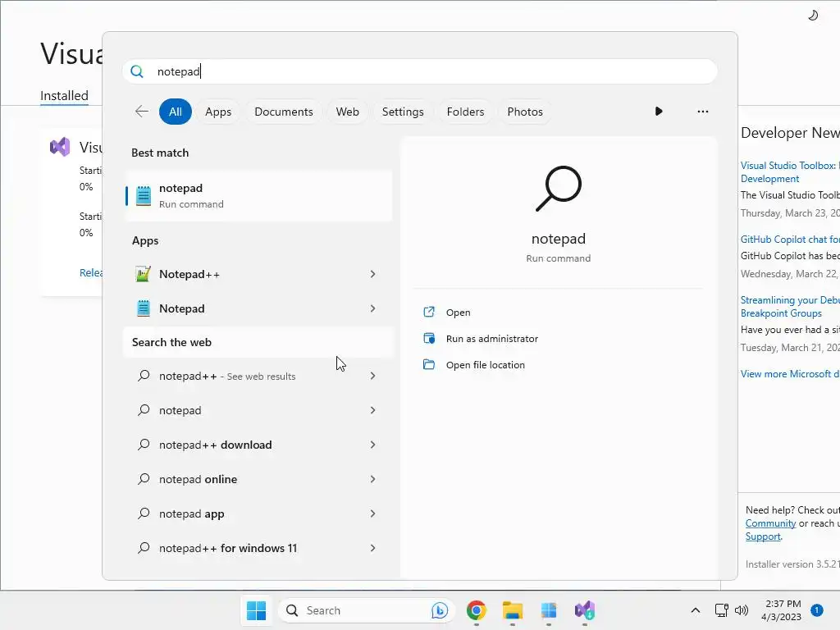
Task: Click the magnifier icon in search box
Action: [x=137, y=71]
